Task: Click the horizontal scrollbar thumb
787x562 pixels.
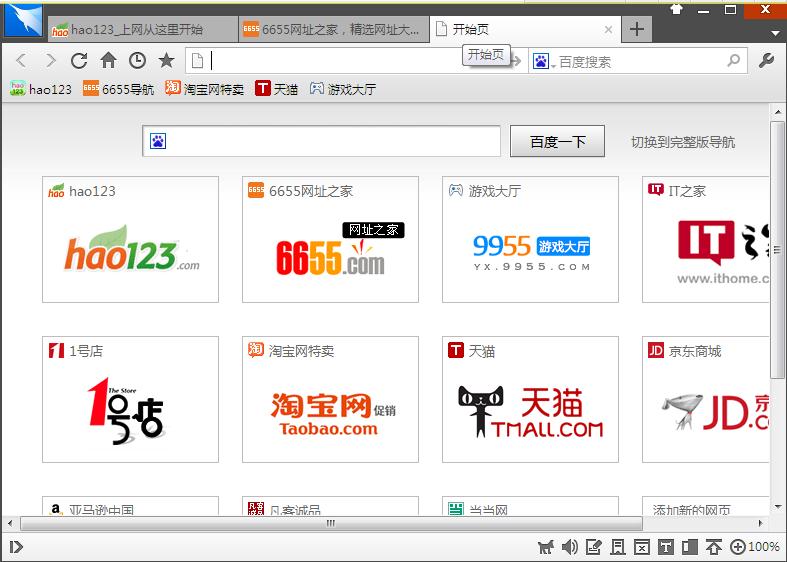Action: click(331, 523)
